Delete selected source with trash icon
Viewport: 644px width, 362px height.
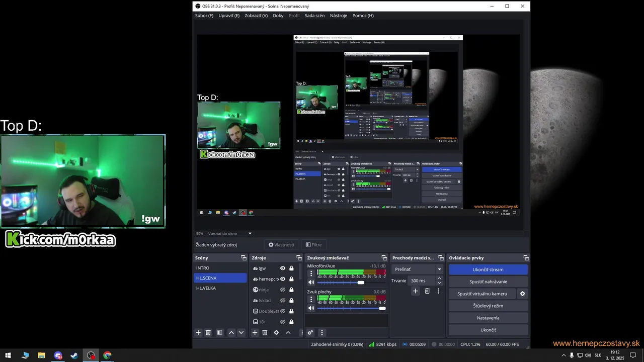(265, 332)
